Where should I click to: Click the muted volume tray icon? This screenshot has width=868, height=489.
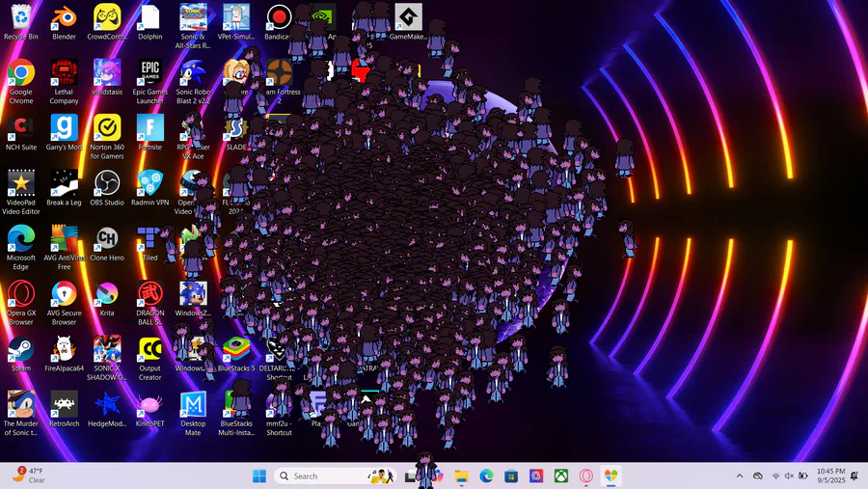coord(789,475)
